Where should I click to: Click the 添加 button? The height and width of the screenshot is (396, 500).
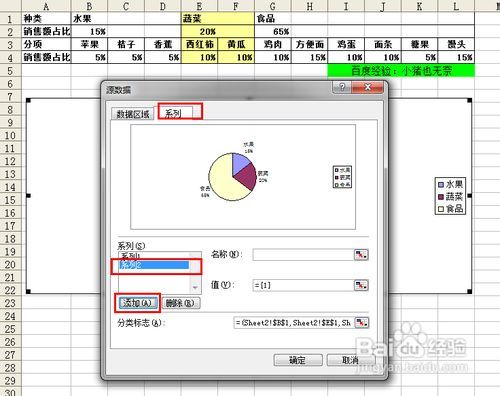pyautogui.click(x=137, y=303)
